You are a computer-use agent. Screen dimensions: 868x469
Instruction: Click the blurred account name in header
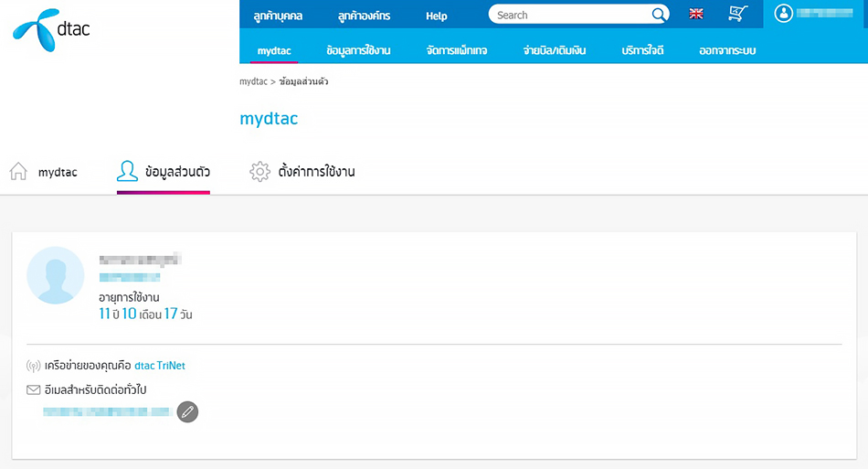pyautogui.click(x=824, y=14)
